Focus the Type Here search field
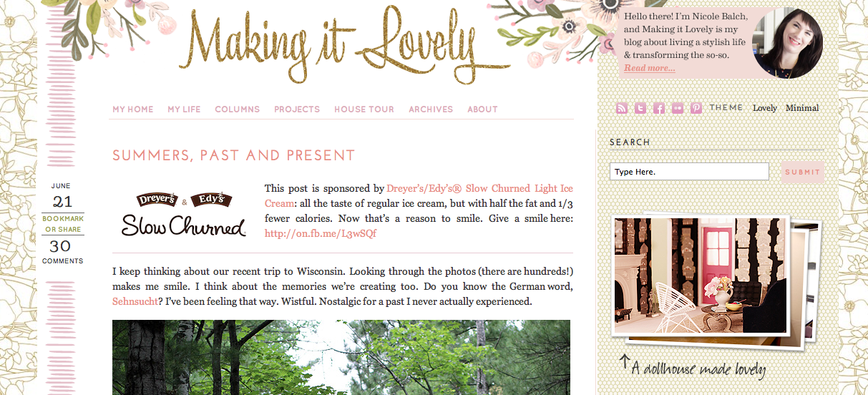The width and height of the screenshot is (868, 395). coord(689,172)
